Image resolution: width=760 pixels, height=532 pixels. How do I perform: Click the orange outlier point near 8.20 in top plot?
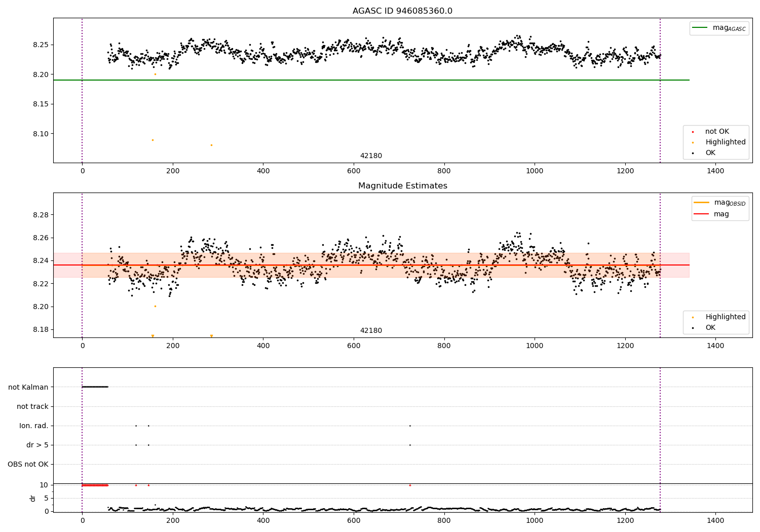pos(155,74)
